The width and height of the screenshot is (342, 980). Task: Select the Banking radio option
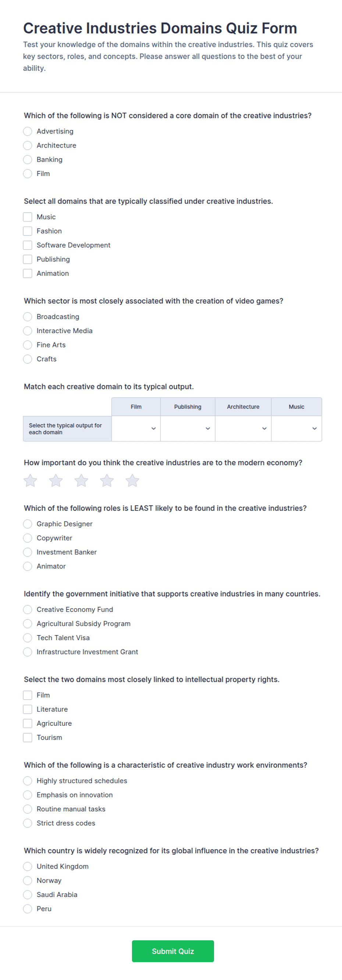tap(28, 159)
